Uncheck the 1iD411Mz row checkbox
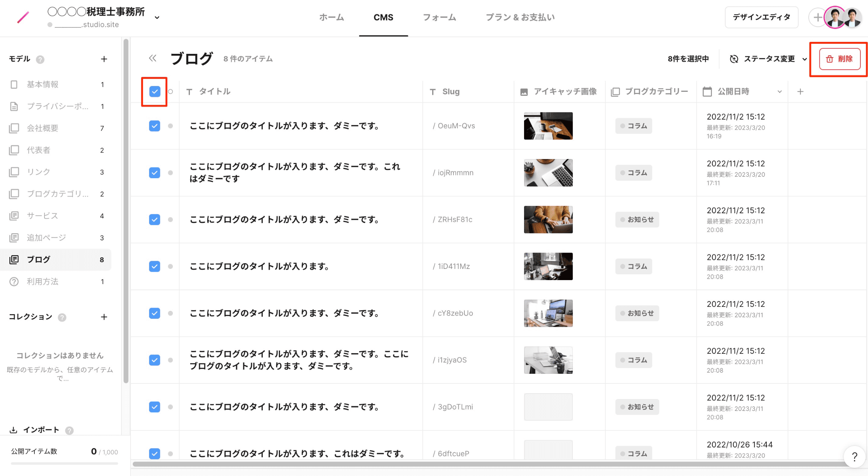This screenshot has width=868, height=476. pyautogui.click(x=154, y=266)
